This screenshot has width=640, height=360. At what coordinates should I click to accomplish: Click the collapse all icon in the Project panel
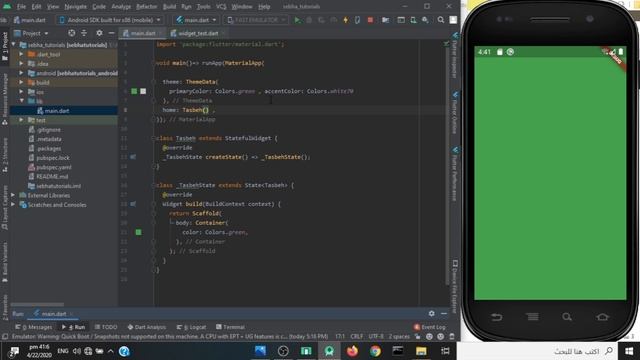pyautogui.click(x=84, y=33)
